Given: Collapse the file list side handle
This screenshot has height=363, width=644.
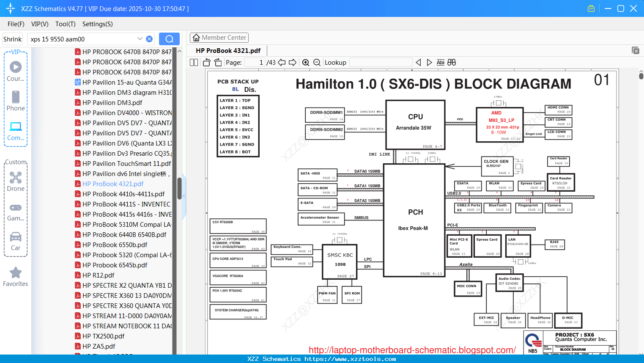Looking at the screenshot, I should [184, 196].
